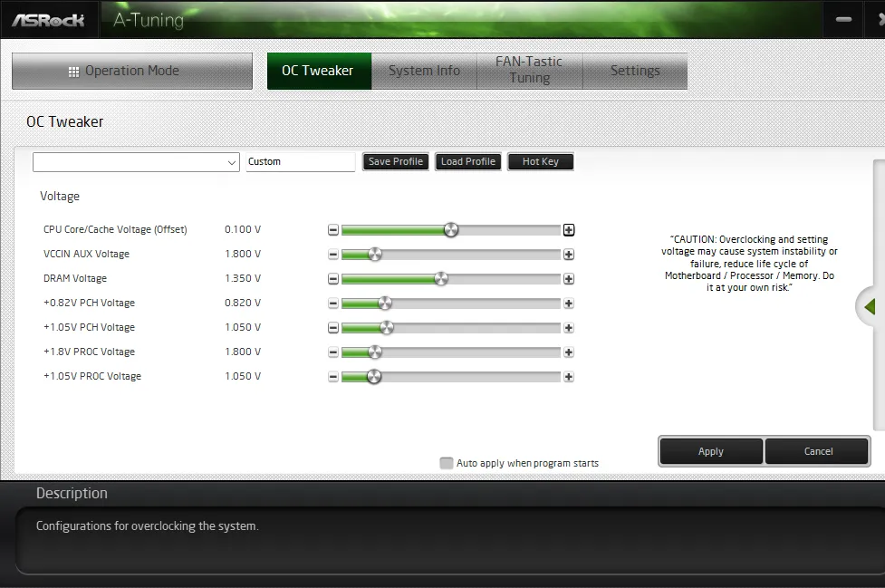Image resolution: width=885 pixels, height=588 pixels.
Task: Increase +1.05V PCH Voltage with plus icon
Action: [x=568, y=328]
